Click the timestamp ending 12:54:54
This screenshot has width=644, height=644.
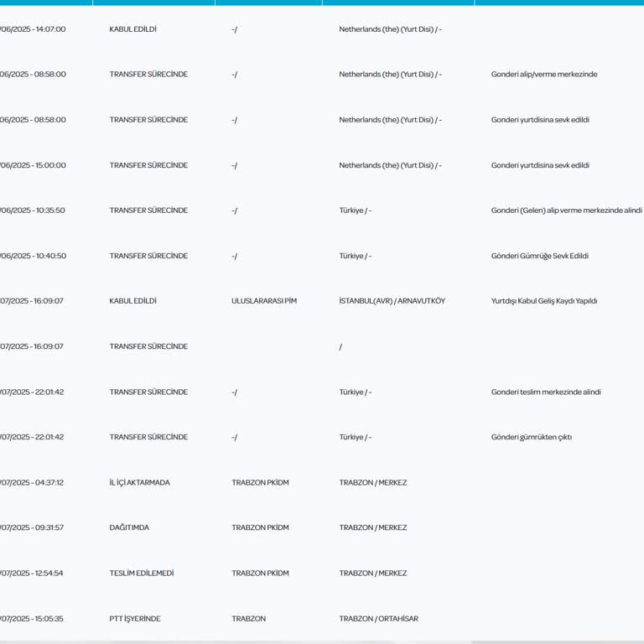coord(32,573)
